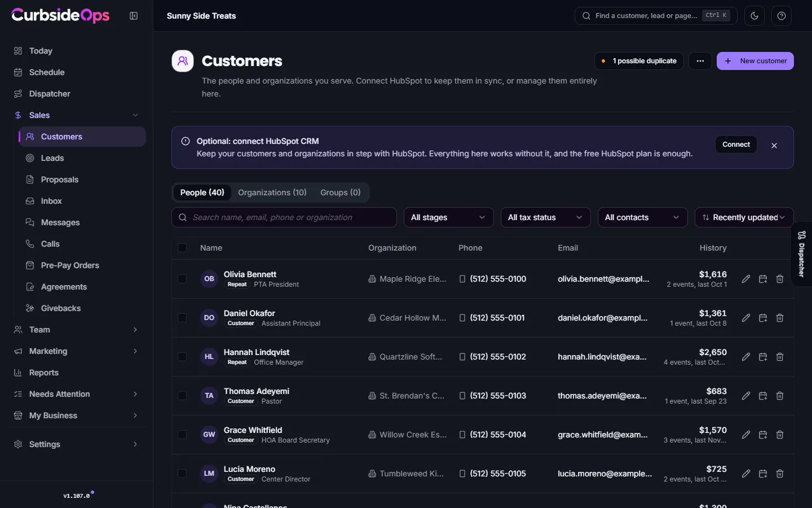Open the All tax status dropdown

click(546, 217)
